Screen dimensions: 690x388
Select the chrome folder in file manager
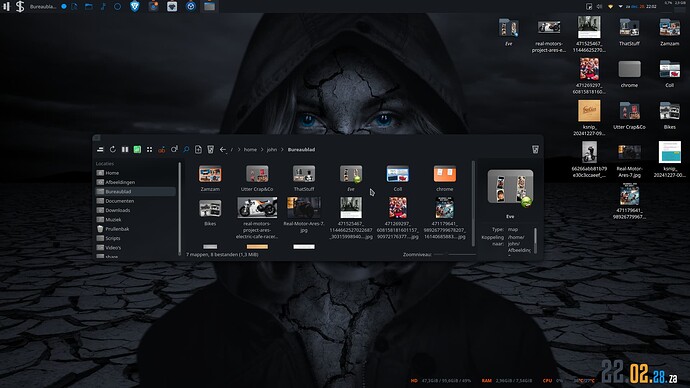coord(444,178)
